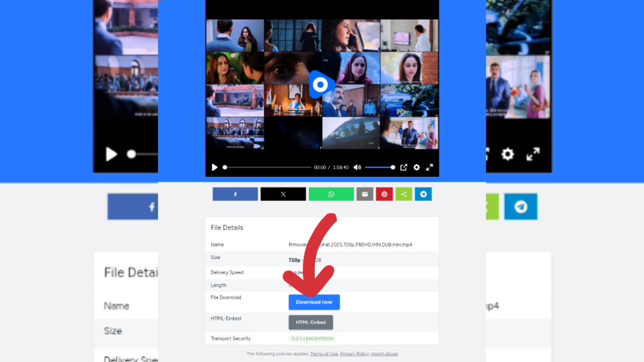This screenshot has width=644, height=362.
Task: Mute audio with the small speaker icon
Action: click(x=357, y=167)
